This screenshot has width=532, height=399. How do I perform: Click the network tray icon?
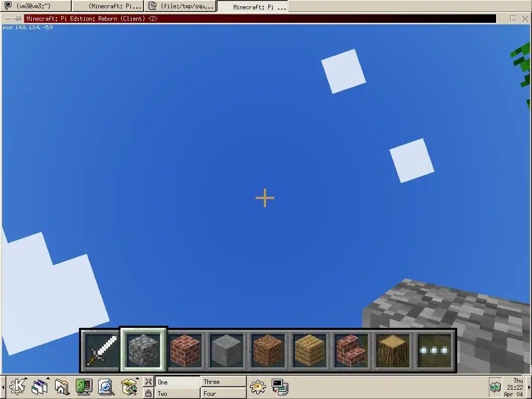click(x=495, y=387)
